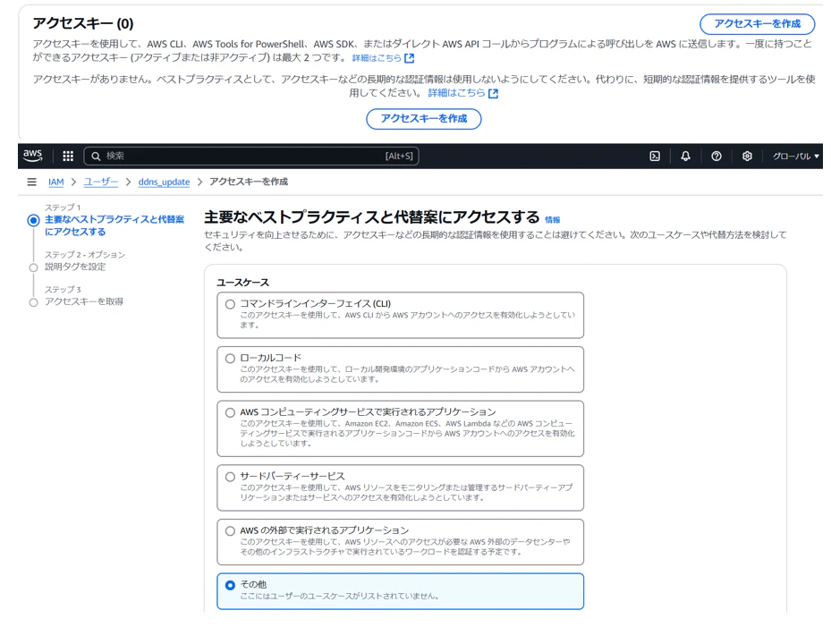The image size is (831, 644).
Task: Select step 1 主要なベストプラクティスと代替案にアクセスする
Action: [x=114, y=225]
